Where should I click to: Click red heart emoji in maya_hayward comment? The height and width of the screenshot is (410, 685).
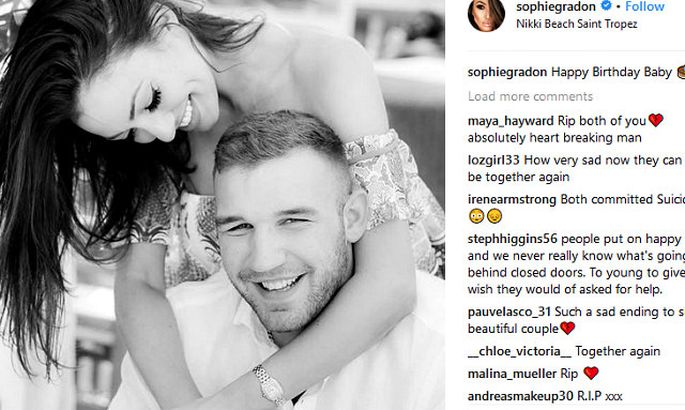point(656,120)
